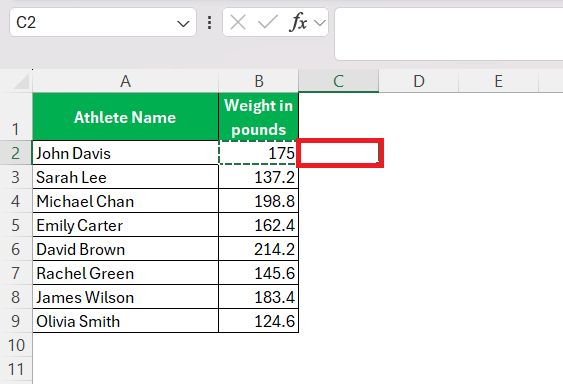
Task: Click the cell with value 214.2
Action: tap(259, 249)
